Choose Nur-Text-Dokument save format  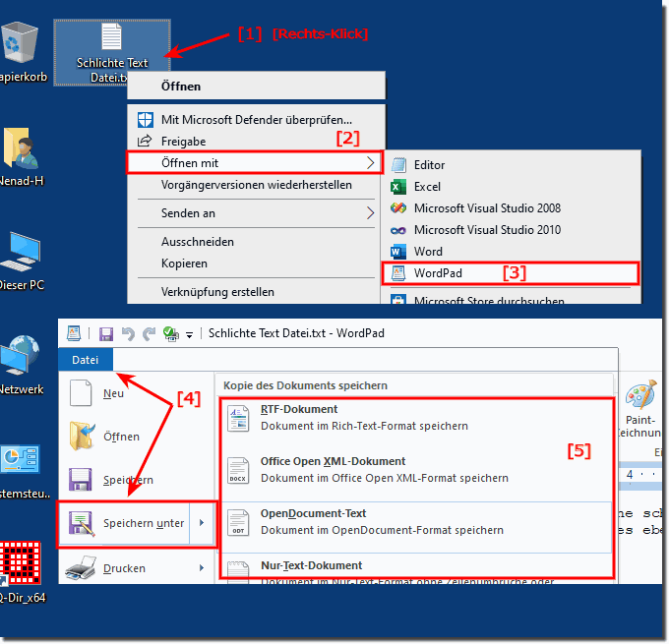pos(416,569)
